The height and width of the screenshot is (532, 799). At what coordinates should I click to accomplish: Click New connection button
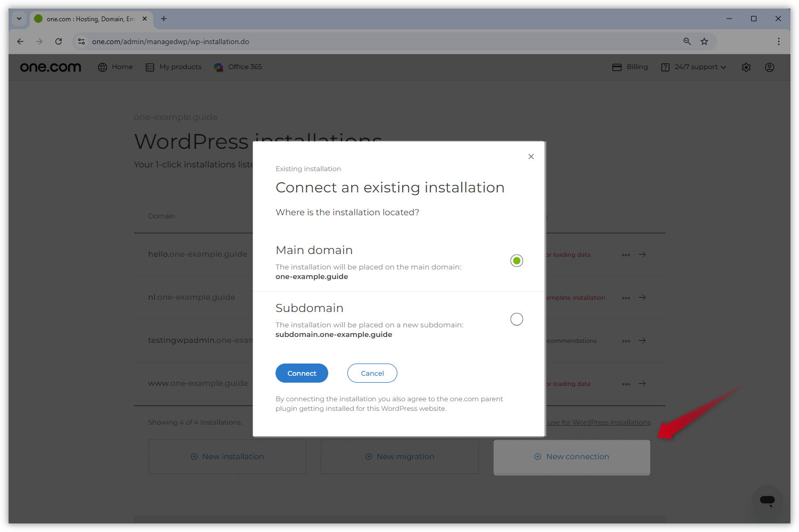pyautogui.click(x=572, y=457)
